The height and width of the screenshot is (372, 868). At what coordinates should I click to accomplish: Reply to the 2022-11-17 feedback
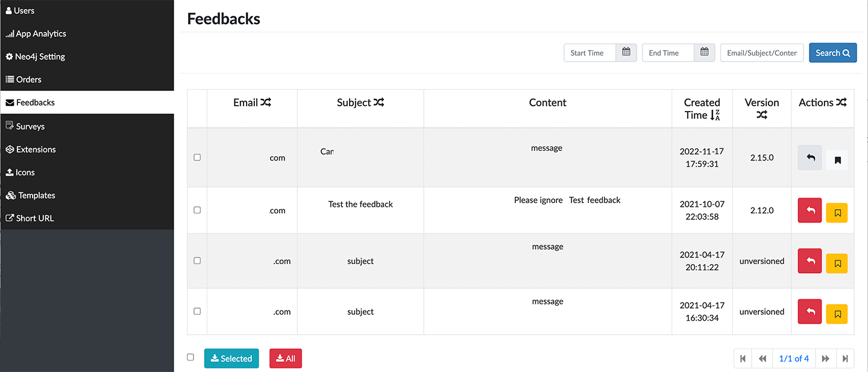809,157
